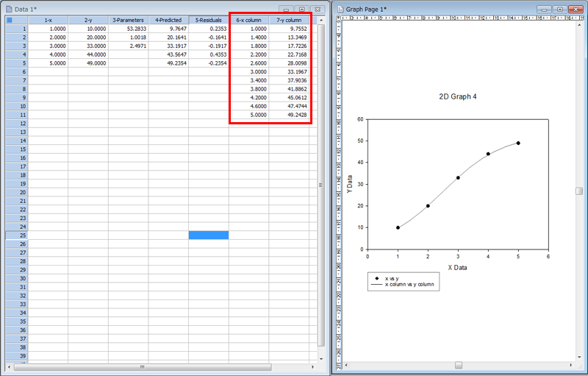Click the cell containing 53.2833
588x376 pixels.
point(128,29)
